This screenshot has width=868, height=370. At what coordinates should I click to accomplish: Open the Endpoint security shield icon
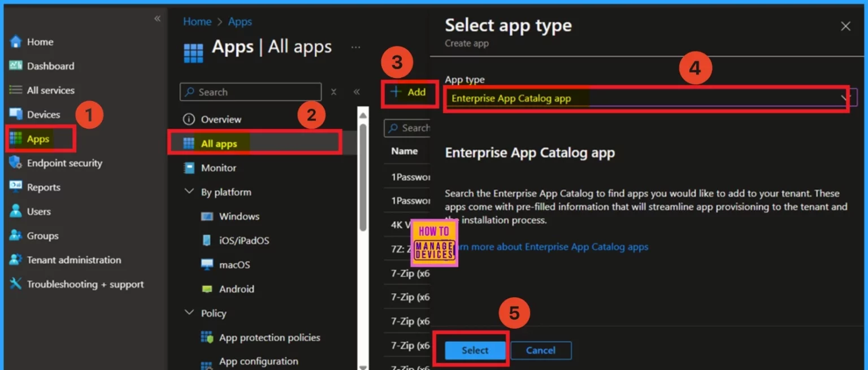tap(16, 163)
